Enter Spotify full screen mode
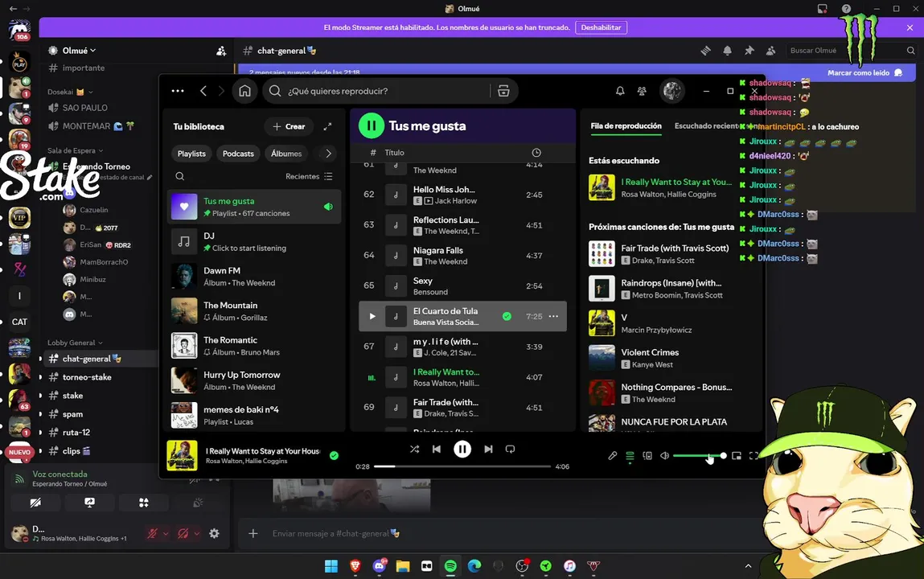The height and width of the screenshot is (579, 924). 754,455
